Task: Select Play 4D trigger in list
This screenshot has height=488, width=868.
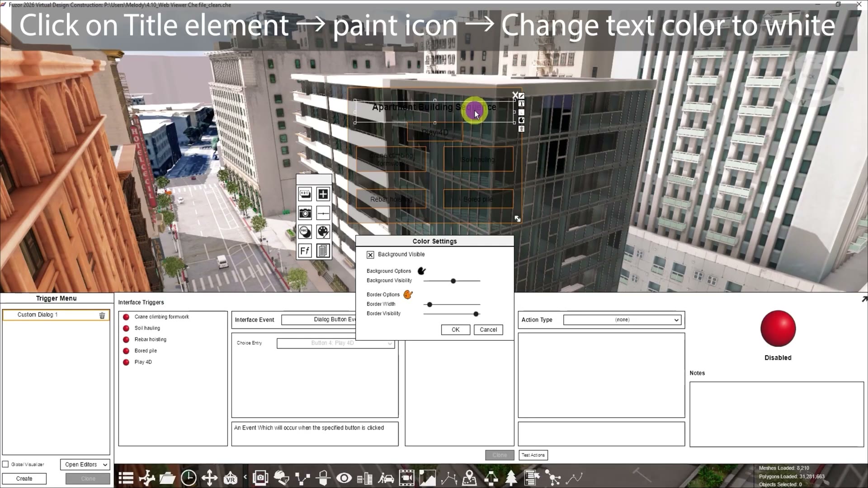Action: (143, 362)
